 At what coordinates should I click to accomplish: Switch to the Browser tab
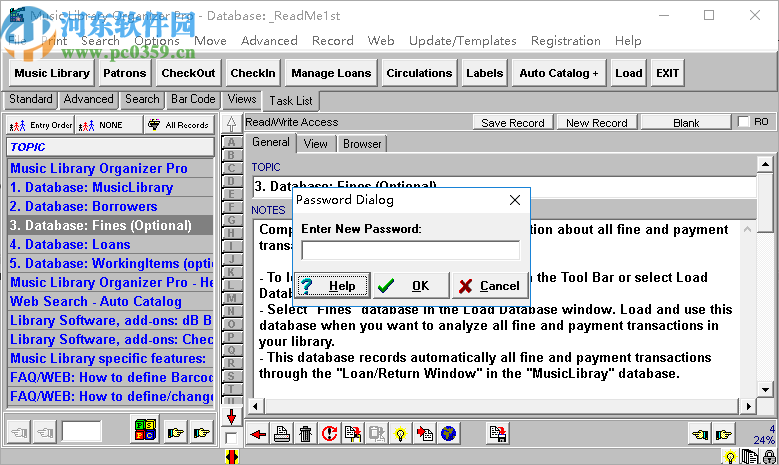pos(362,144)
